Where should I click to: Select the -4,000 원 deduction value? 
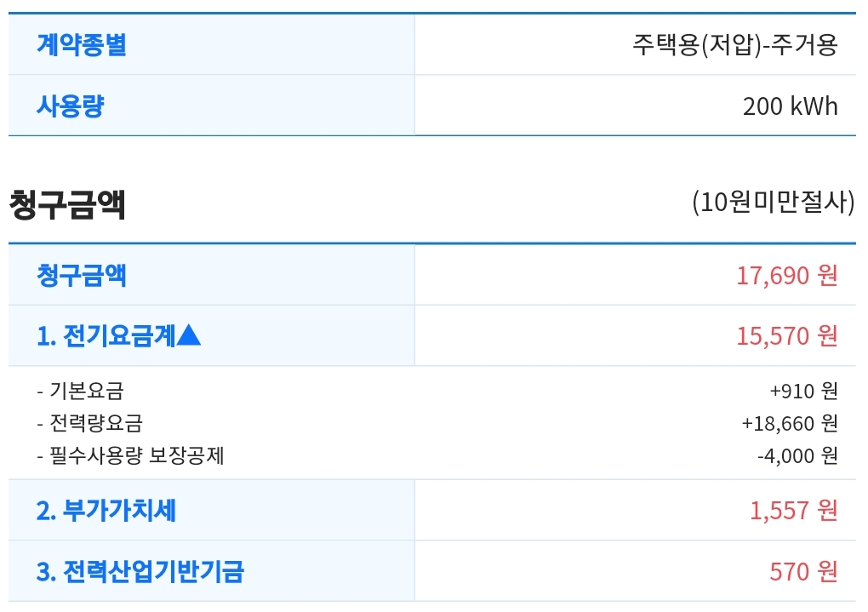(797, 455)
